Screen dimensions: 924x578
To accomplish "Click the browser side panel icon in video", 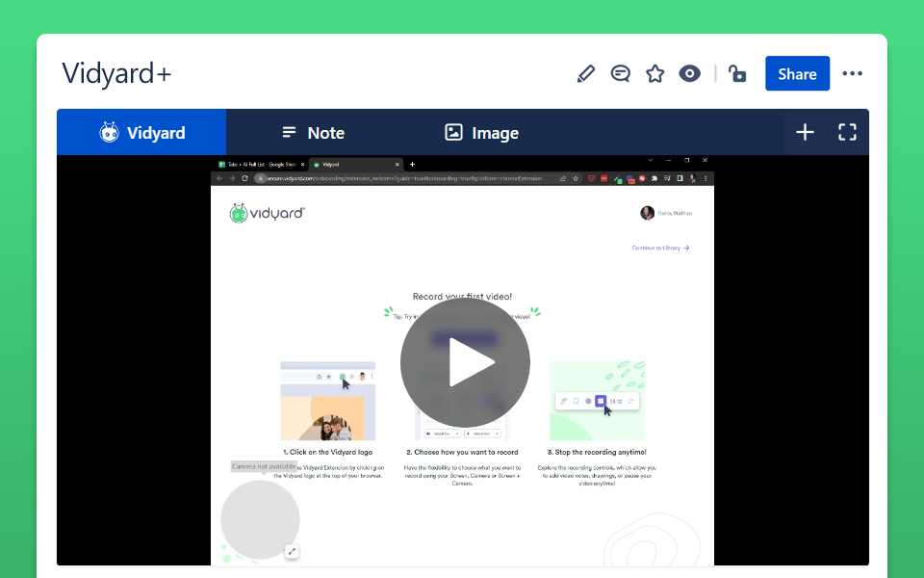I will (x=680, y=178).
